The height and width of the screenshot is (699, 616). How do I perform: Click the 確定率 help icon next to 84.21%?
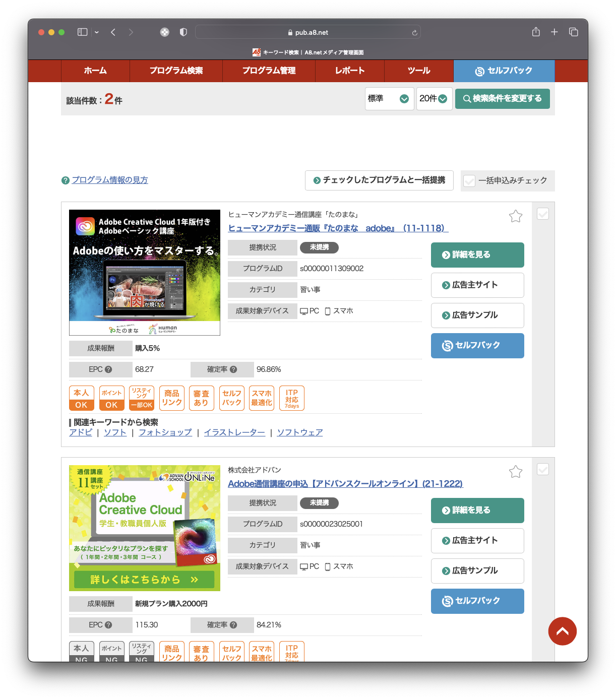[x=233, y=625]
